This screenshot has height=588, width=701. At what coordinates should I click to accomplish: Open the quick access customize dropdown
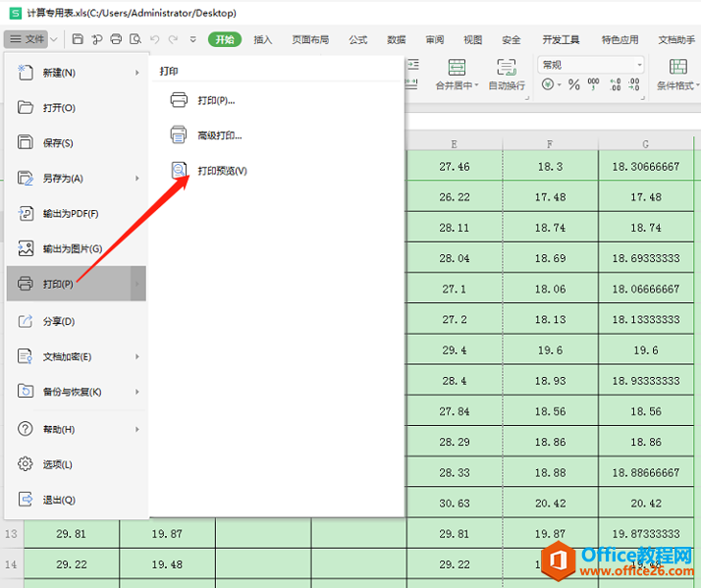[x=193, y=39]
